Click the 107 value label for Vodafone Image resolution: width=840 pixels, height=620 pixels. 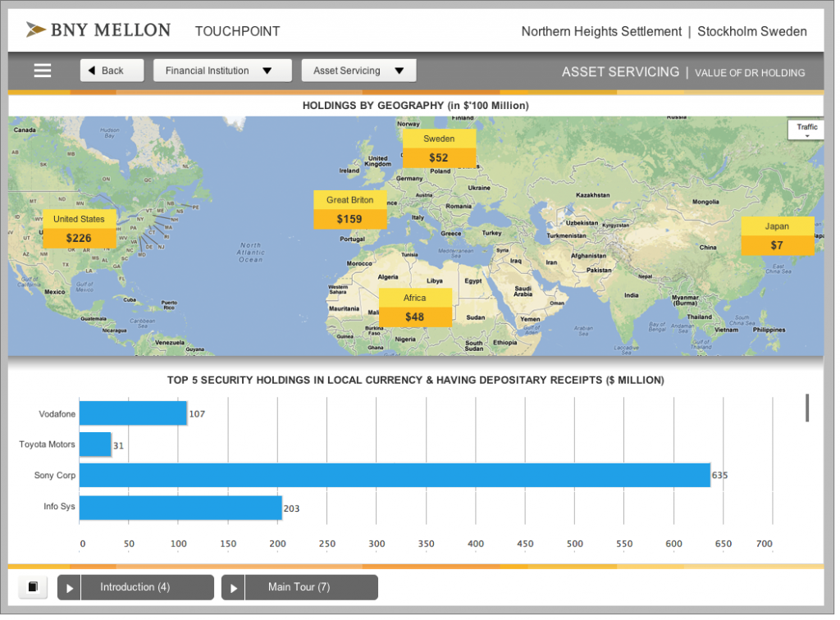click(x=197, y=414)
